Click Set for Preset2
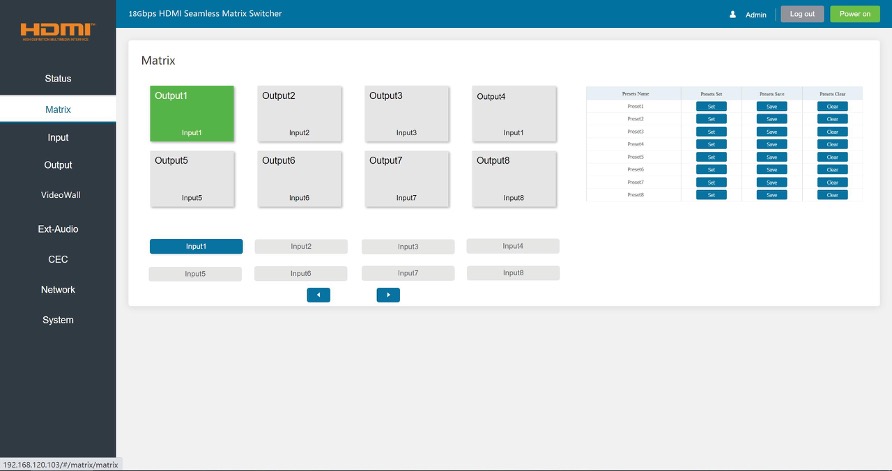 tap(711, 119)
